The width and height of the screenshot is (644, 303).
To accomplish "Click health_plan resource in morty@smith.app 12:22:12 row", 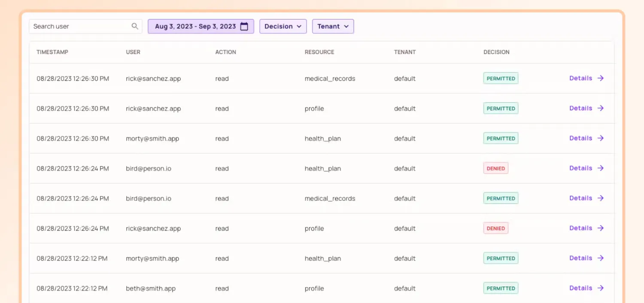I will click(x=323, y=258).
